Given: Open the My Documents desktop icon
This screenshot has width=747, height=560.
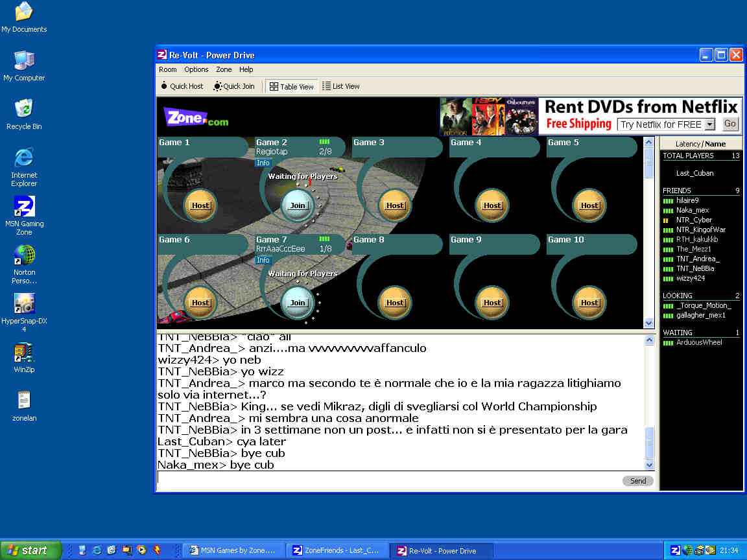Looking at the screenshot, I should 24,17.
